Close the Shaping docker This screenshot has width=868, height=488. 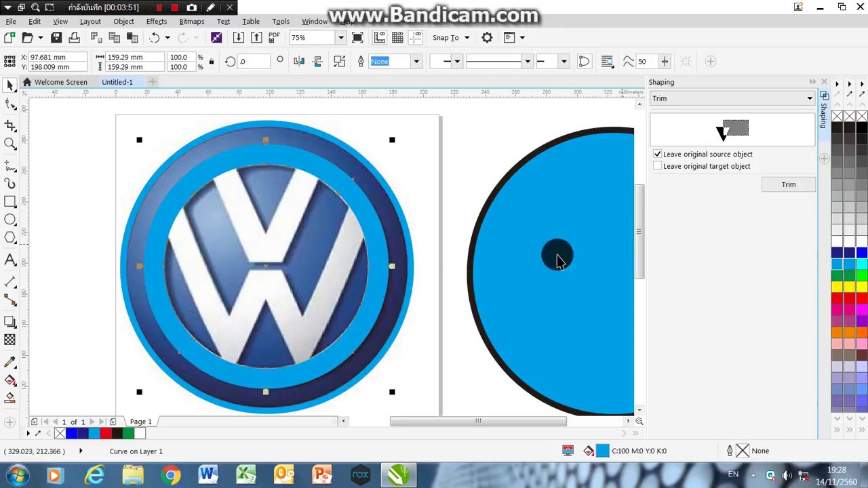pyautogui.click(x=824, y=82)
